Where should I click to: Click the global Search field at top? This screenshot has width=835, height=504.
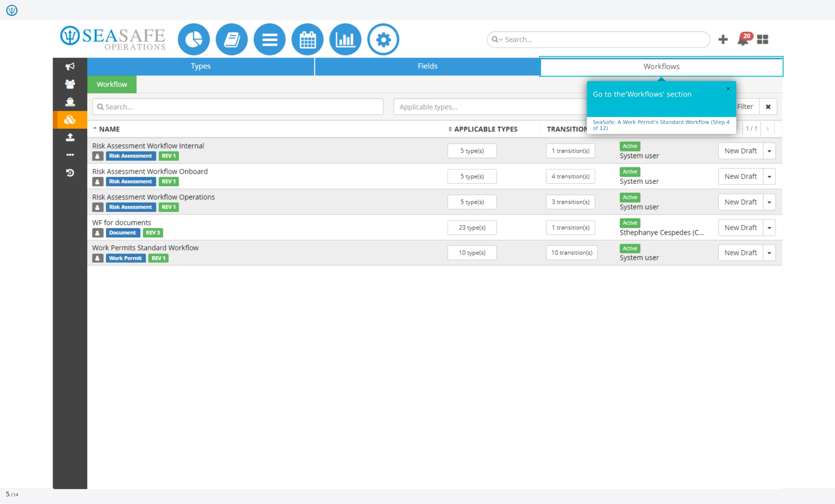(x=598, y=40)
